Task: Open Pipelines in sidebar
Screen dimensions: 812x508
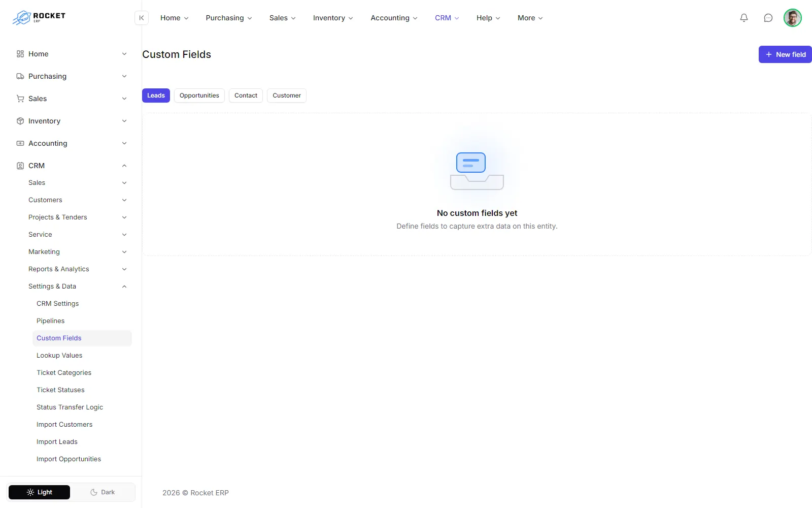Action: pos(82,321)
